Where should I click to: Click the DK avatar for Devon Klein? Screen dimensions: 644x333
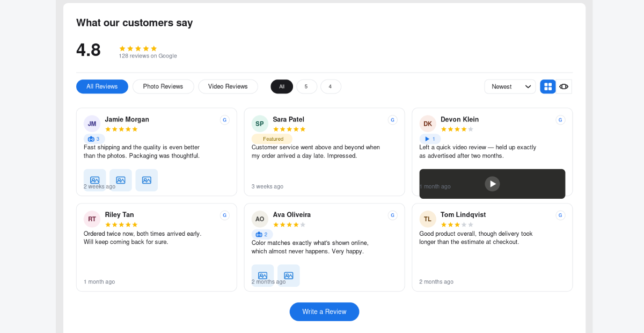pos(428,124)
